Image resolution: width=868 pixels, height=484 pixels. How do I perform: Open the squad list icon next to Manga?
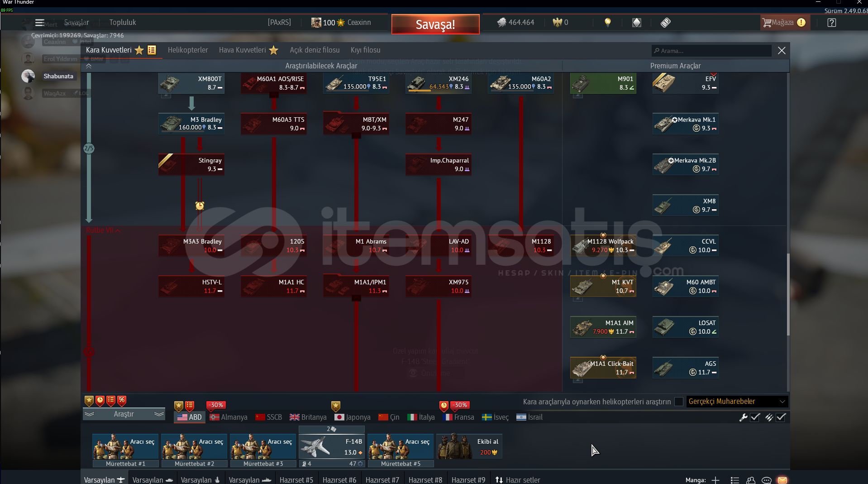(x=735, y=480)
